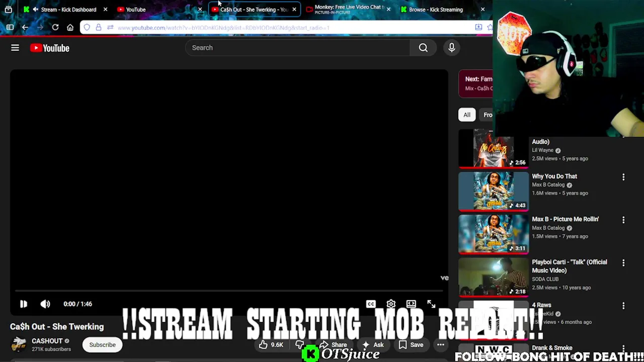Viewport: 644px width, 362px height.
Task: Expand the Next: mix playlist panel
Action: pos(476,83)
